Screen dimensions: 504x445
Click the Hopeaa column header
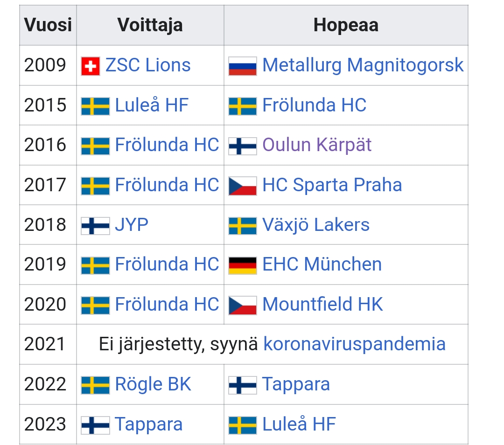coord(346,25)
